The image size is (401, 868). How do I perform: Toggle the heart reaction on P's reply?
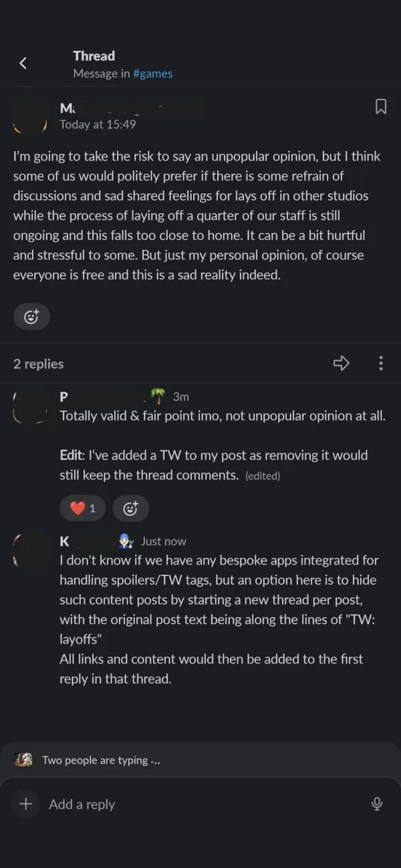pos(82,509)
